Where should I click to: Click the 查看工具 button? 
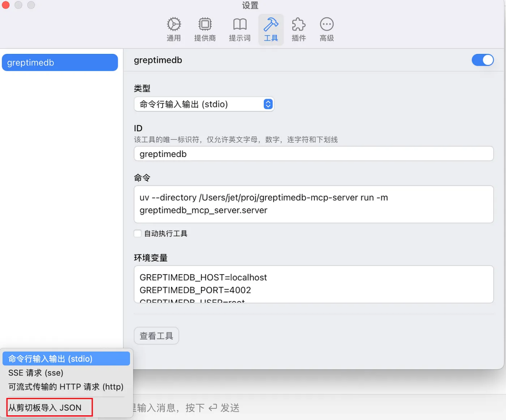coord(156,336)
